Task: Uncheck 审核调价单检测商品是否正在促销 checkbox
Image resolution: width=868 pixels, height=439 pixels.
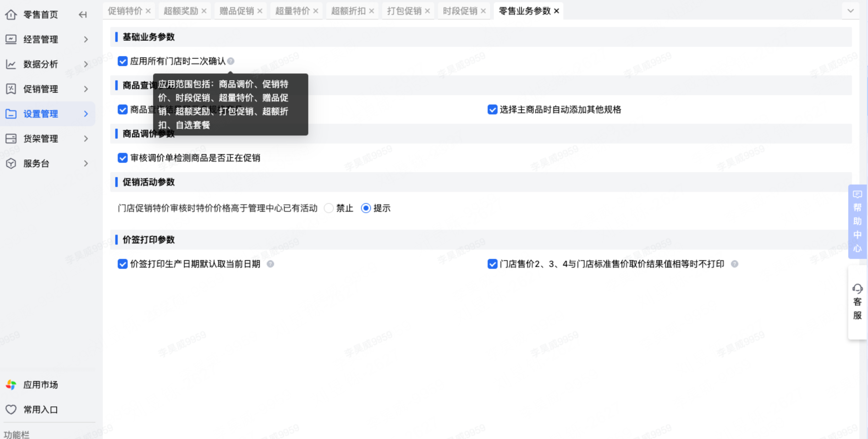Action: pos(122,158)
